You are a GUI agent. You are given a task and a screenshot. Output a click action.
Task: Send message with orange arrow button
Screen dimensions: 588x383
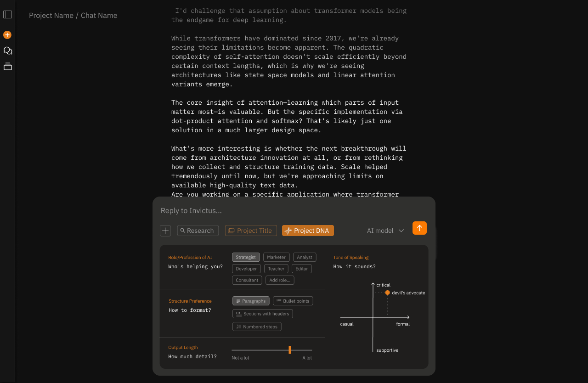point(419,228)
